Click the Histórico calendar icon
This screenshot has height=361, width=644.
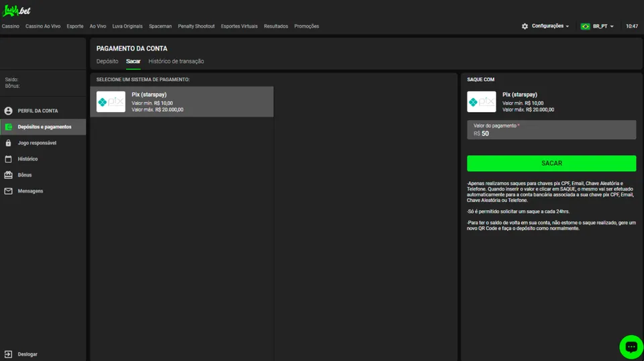(9, 159)
